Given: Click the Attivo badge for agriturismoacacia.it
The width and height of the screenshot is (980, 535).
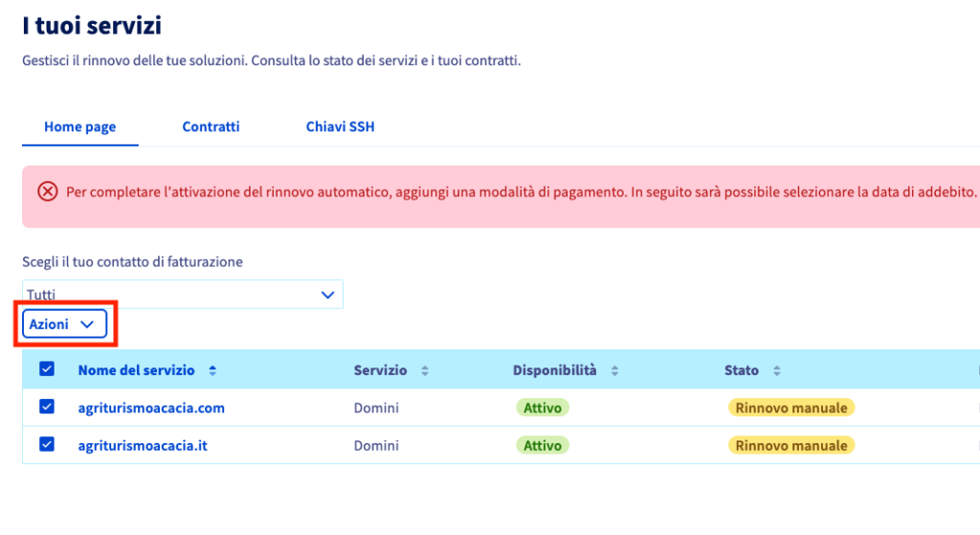Looking at the screenshot, I should (543, 445).
